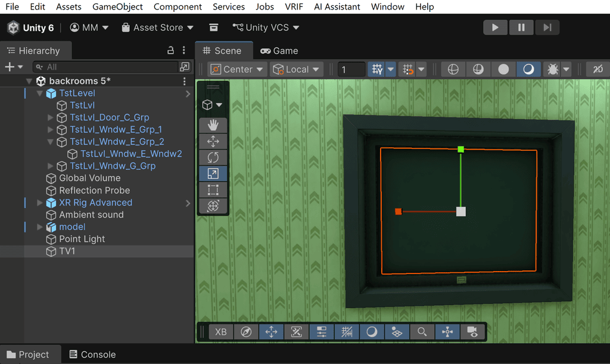Click the package manager box icon beside Asset Store

214,27
